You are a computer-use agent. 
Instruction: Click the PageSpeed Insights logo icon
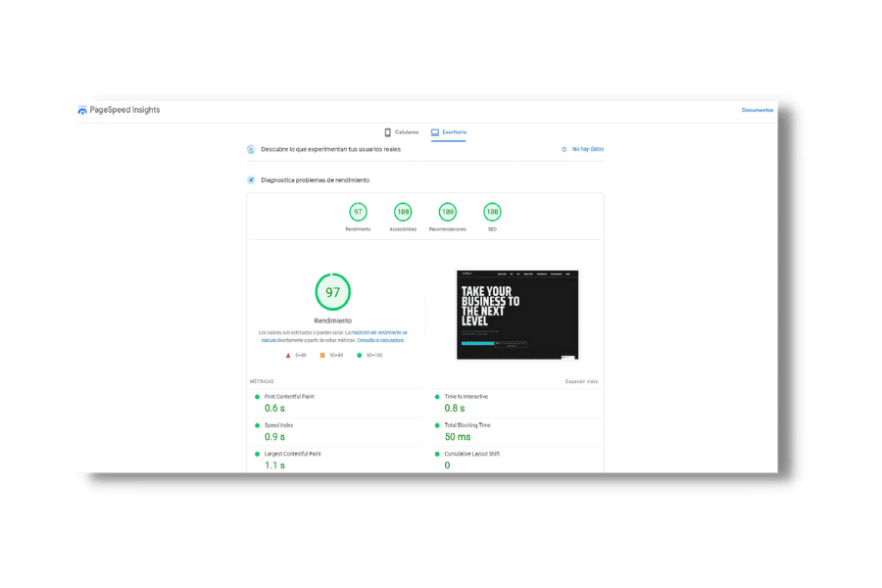pyautogui.click(x=82, y=111)
